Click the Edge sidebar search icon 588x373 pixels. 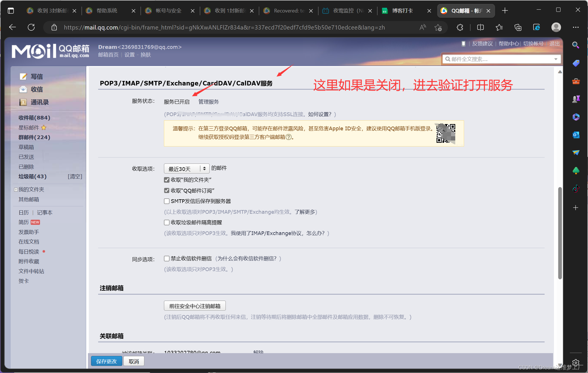point(576,45)
